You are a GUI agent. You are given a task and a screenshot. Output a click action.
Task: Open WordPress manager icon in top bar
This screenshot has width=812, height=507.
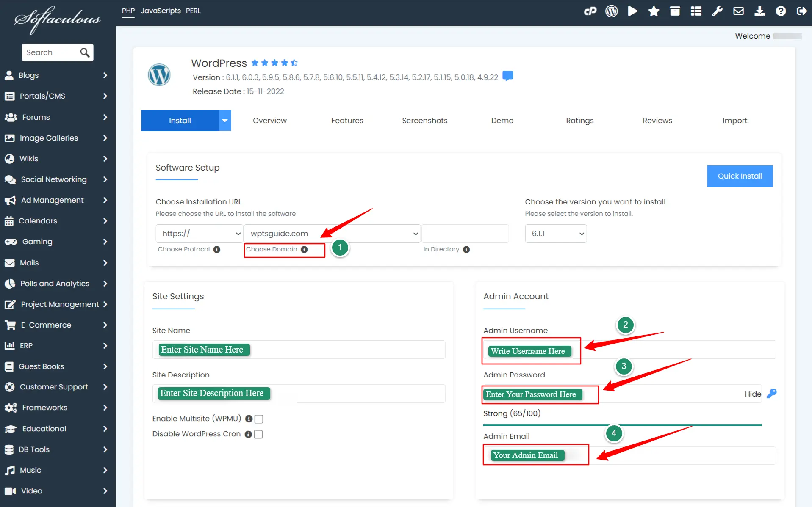611,11
